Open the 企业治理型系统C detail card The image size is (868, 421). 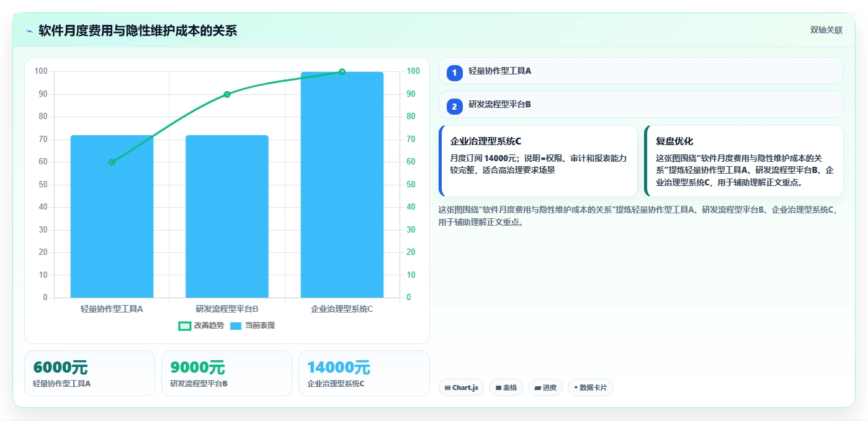(x=538, y=161)
